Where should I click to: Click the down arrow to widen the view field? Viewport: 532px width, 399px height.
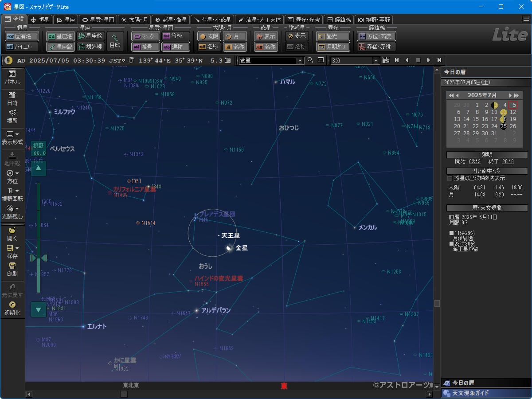39,309
